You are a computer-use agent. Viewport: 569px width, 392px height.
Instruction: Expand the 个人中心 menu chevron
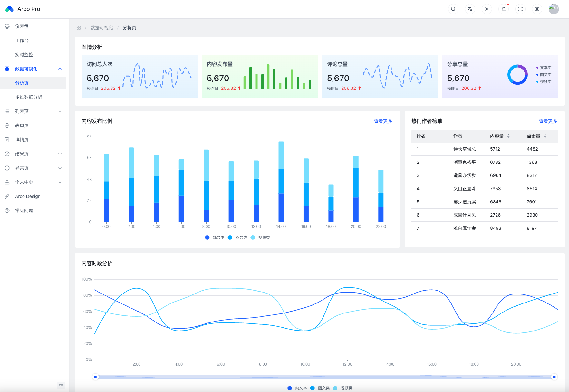pos(60,182)
